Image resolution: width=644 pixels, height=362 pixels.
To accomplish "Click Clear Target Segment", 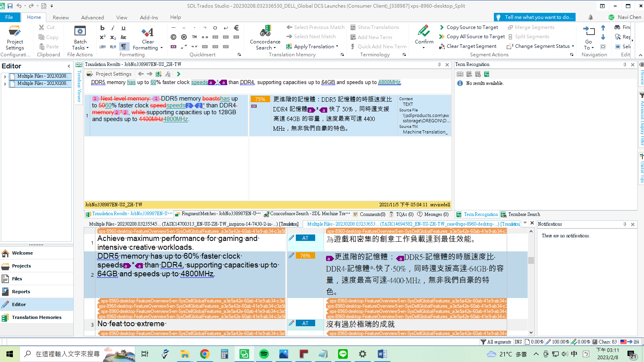I will 468,46.
